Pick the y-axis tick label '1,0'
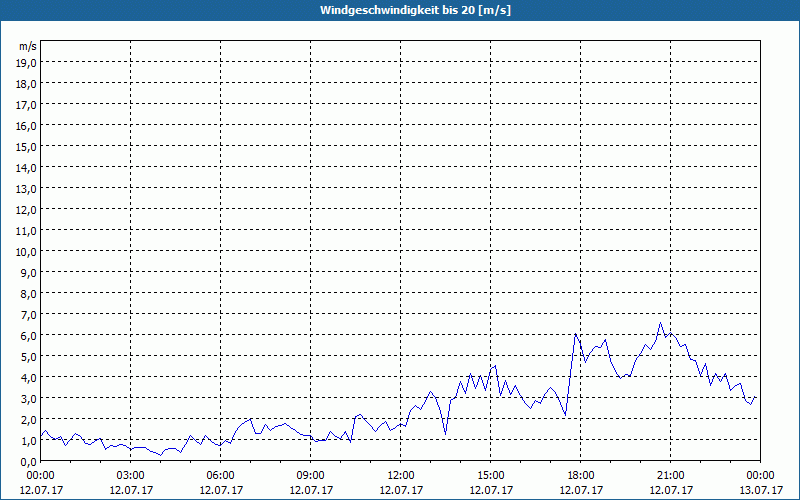 [30, 441]
